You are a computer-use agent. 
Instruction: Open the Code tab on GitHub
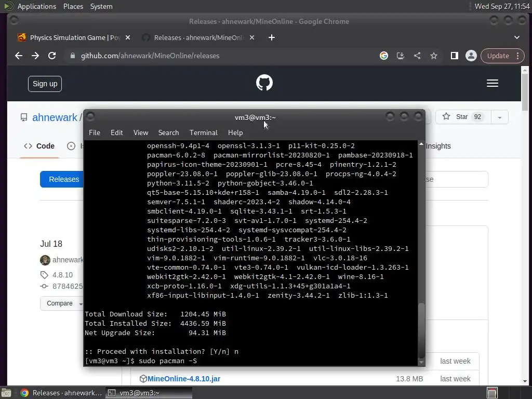(x=39, y=146)
